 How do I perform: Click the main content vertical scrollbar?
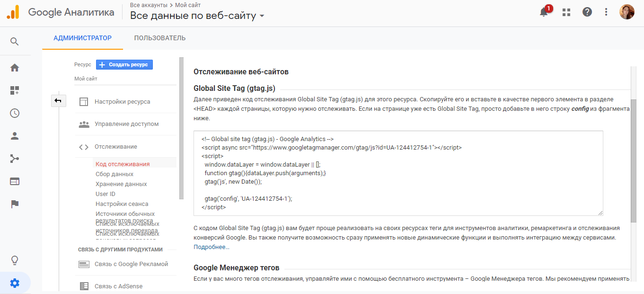coord(634,160)
